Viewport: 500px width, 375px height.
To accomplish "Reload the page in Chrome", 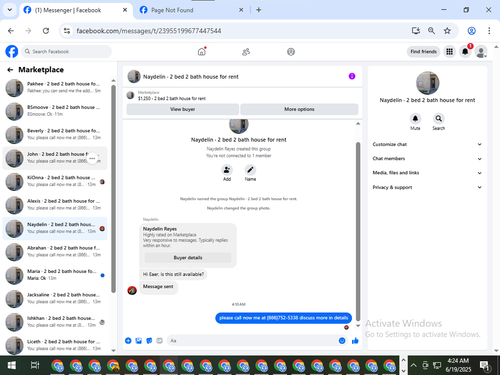I will [46, 31].
